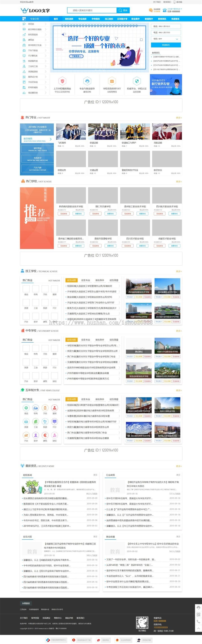Click the green shield icon above 权威平台、学校认证
The height and width of the screenshot is (644, 202).
[137, 81]
